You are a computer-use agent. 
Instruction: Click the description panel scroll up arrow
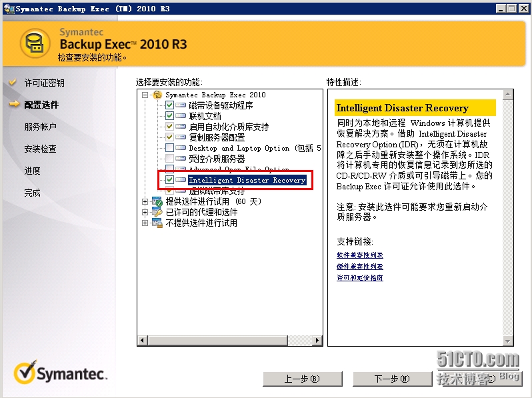click(507, 95)
